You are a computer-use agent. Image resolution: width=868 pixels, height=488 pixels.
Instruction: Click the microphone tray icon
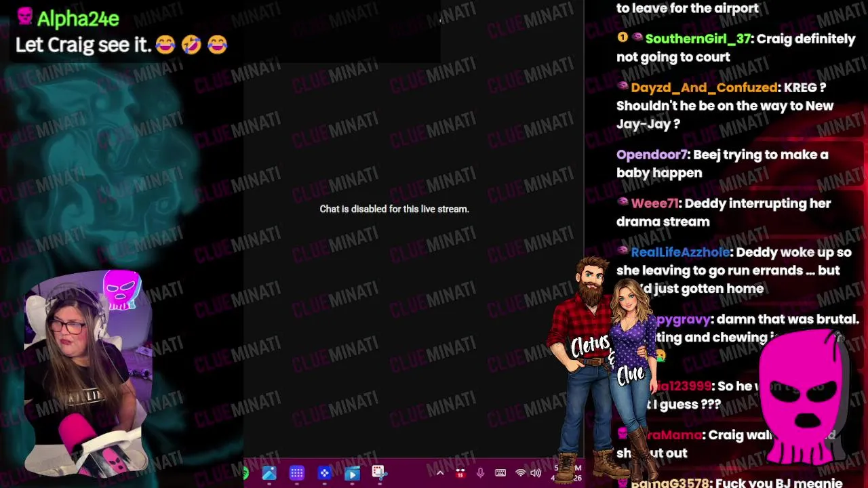pyautogui.click(x=480, y=473)
